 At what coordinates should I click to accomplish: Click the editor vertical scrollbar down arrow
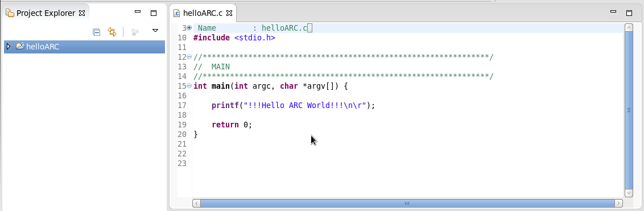[x=629, y=192]
